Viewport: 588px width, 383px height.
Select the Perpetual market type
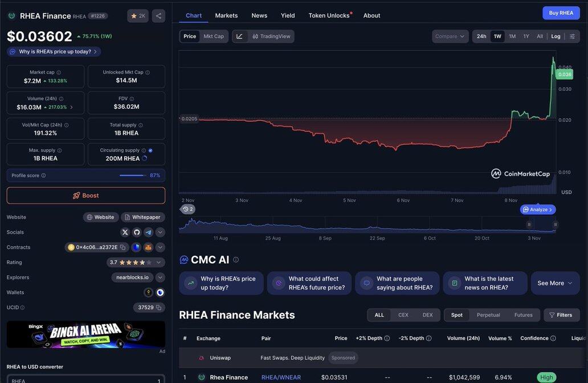[x=488, y=315]
